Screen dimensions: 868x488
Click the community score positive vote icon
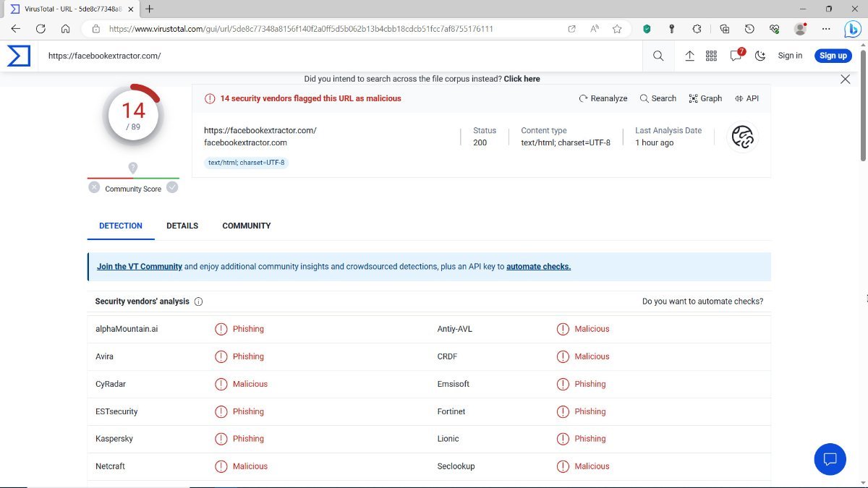click(172, 187)
